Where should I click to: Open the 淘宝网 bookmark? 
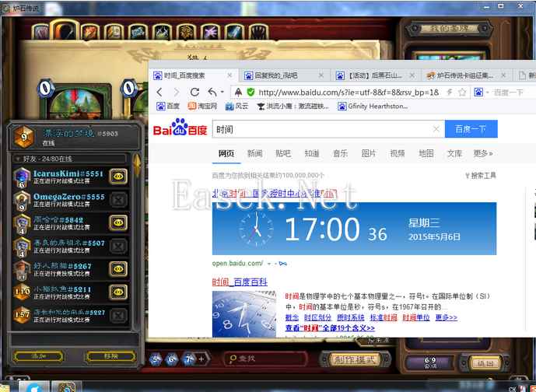(x=202, y=107)
